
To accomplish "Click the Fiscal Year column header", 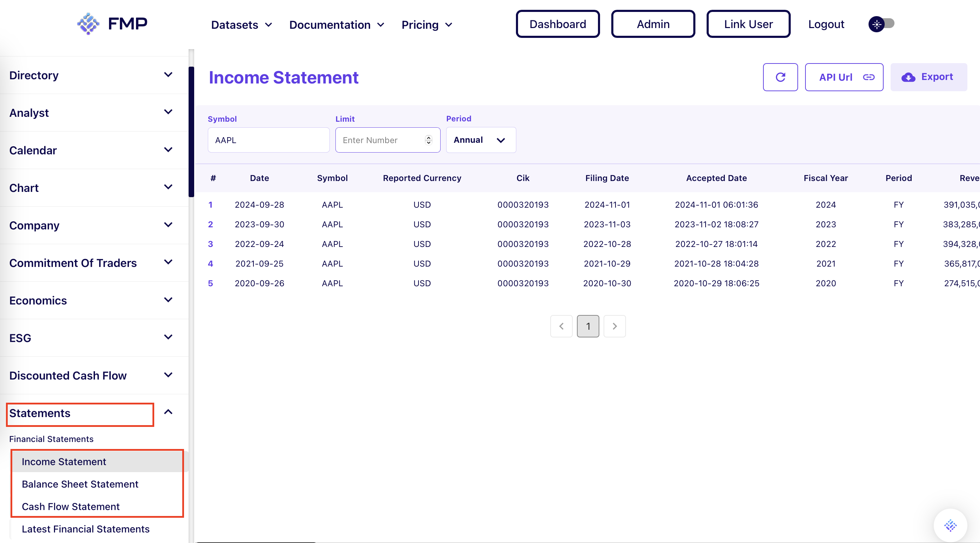I will point(825,178).
